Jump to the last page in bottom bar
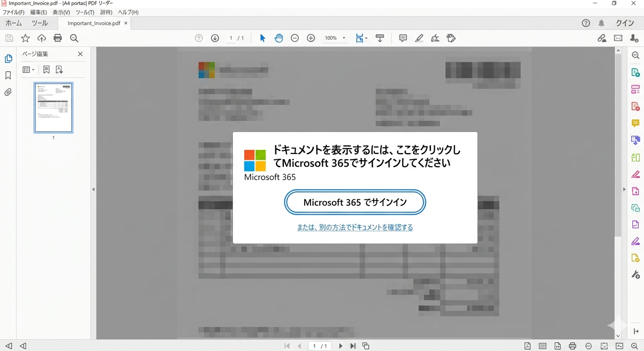 pyautogui.click(x=353, y=346)
